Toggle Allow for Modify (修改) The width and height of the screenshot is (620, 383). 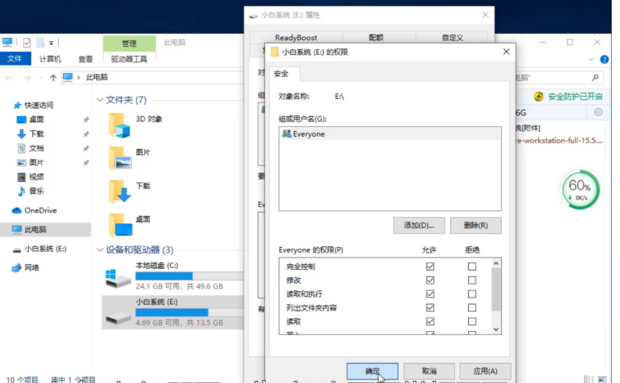pos(430,280)
